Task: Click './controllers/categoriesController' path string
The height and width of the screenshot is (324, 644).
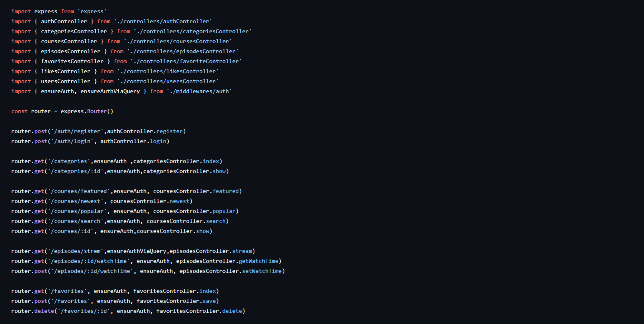Action: tap(193, 32)
